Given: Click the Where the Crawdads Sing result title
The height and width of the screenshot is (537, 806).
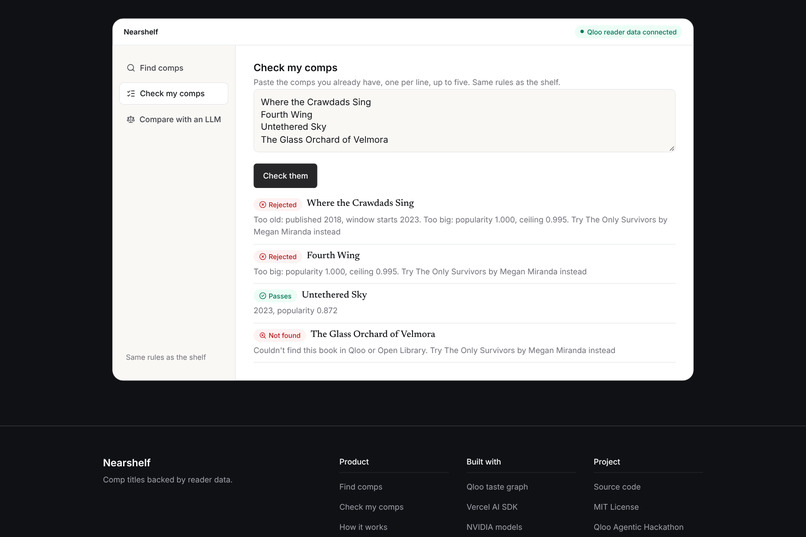Looking at the screenshot, I should click(360, 203).
